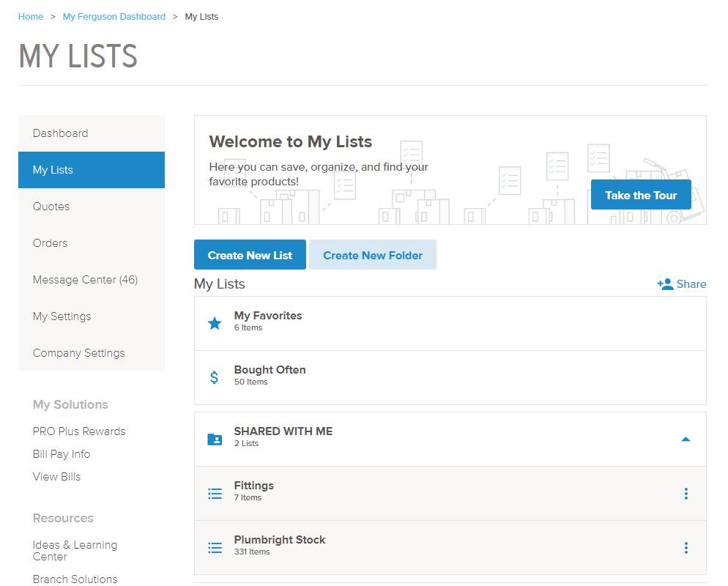The image size is (728, 586).
Task: Click the Take the Tour button
Action: coord(640,195)
